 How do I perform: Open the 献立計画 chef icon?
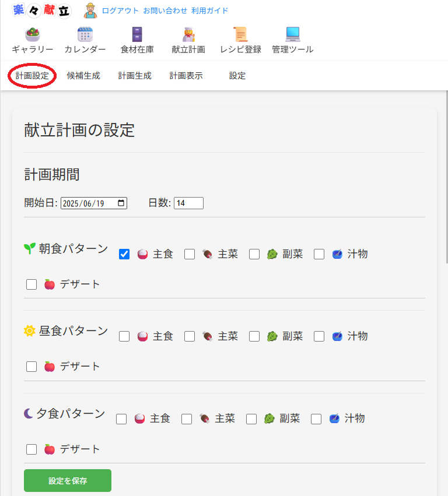click(188, 34)
